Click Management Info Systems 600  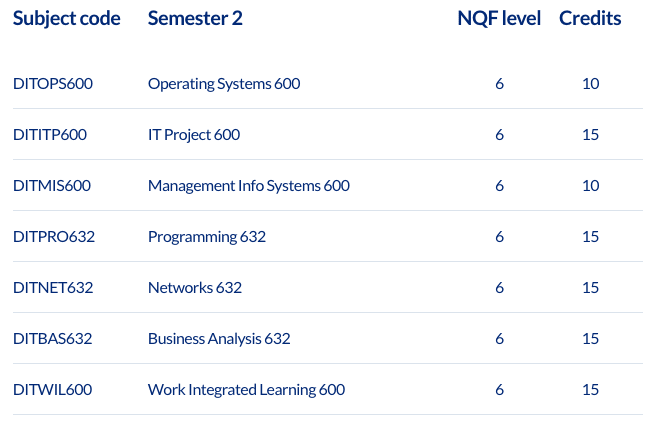[x=249, y=186]
